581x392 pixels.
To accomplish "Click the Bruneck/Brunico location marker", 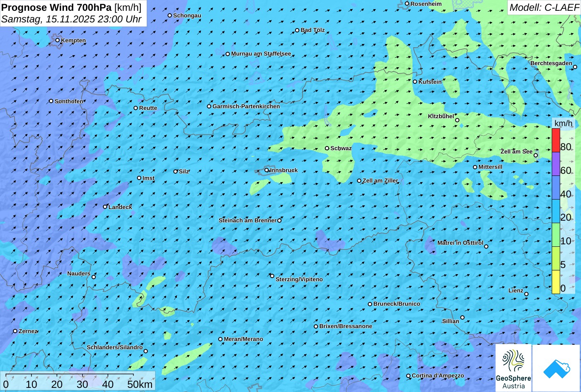I will click(x=370, y=304).
